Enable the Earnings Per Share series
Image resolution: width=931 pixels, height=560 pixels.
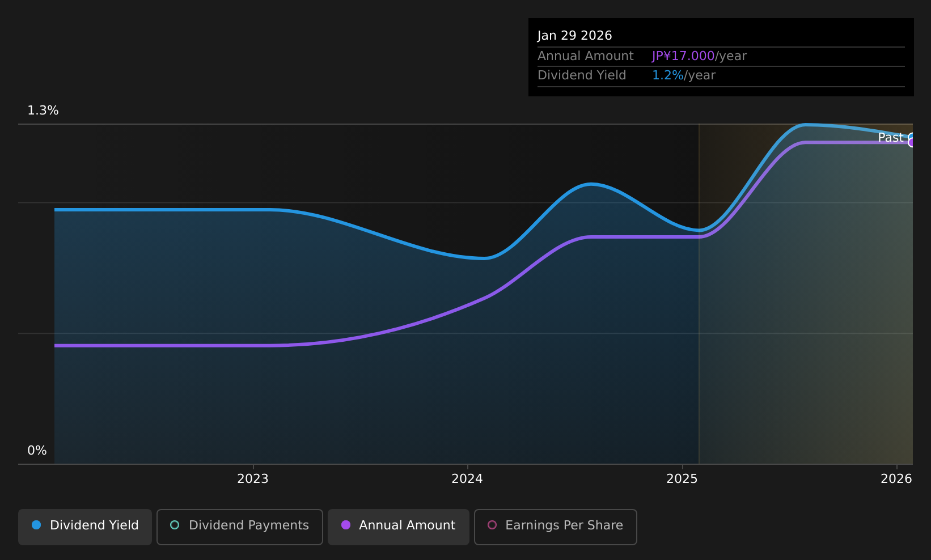[x=556, y=527]
